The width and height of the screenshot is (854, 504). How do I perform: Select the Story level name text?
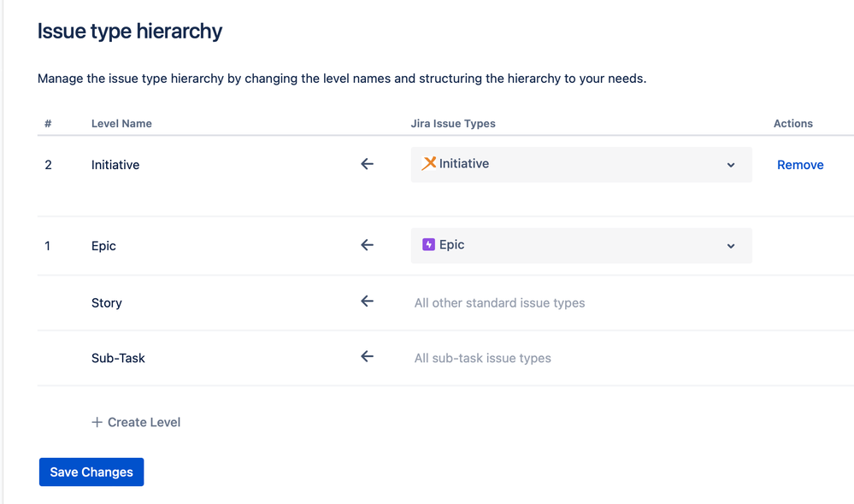(107, 302)
